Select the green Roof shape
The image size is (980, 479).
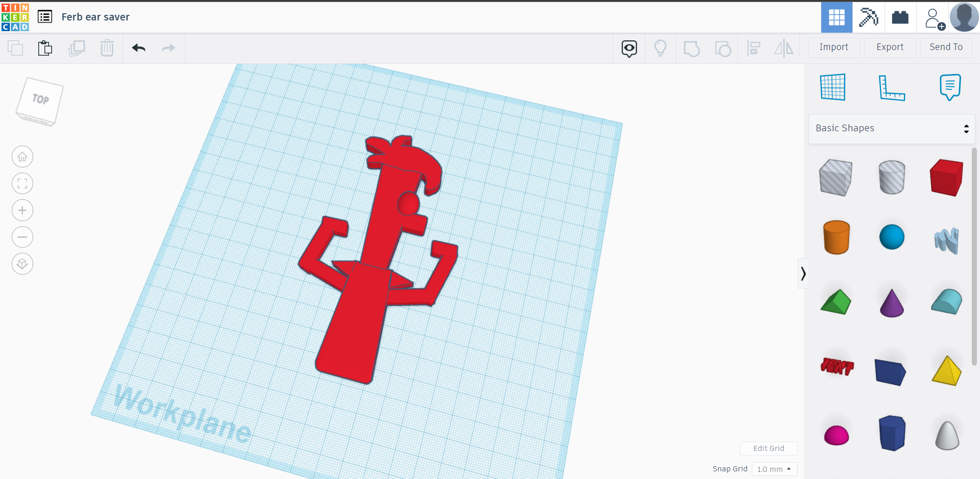[x=836, y=302]
